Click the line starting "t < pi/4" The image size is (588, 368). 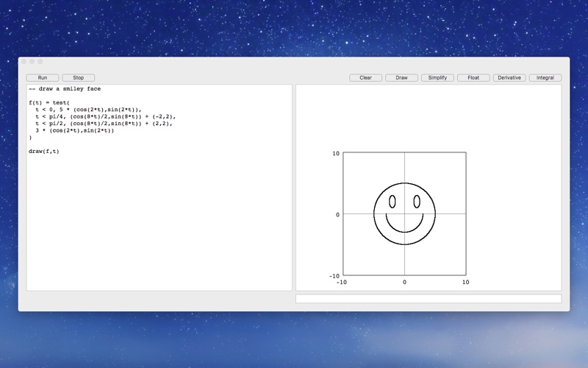click(x=106, y=116)
